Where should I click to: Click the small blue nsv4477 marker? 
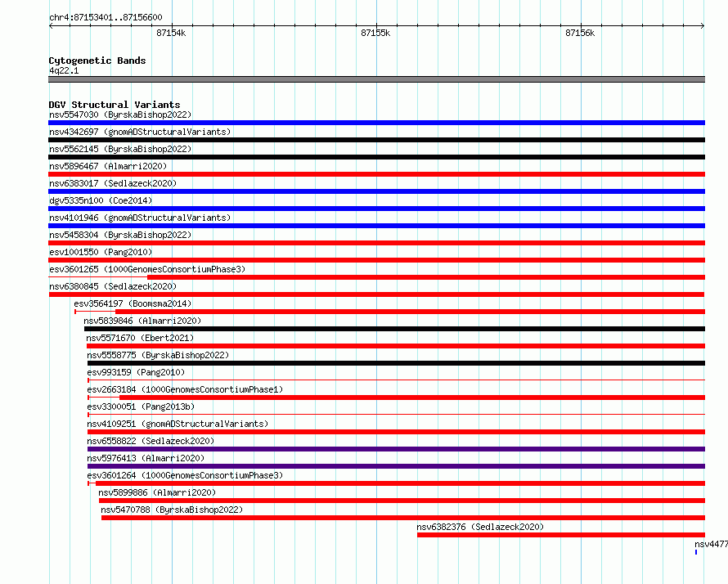[x=696, y=552]
